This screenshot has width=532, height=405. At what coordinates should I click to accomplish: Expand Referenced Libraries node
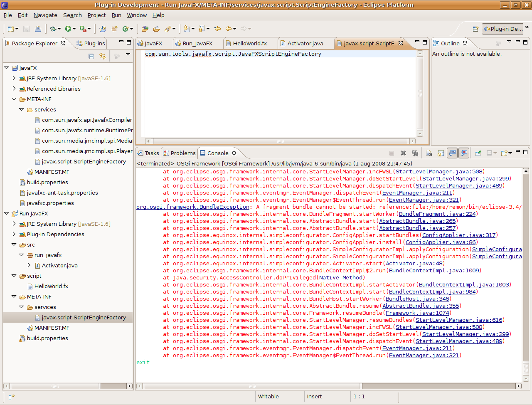coord(14,89)
